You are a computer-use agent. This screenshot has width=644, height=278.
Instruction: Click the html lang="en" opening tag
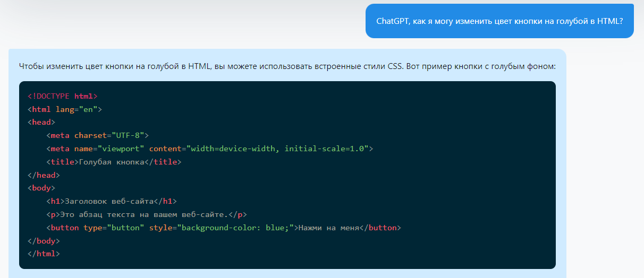[64, 109]
